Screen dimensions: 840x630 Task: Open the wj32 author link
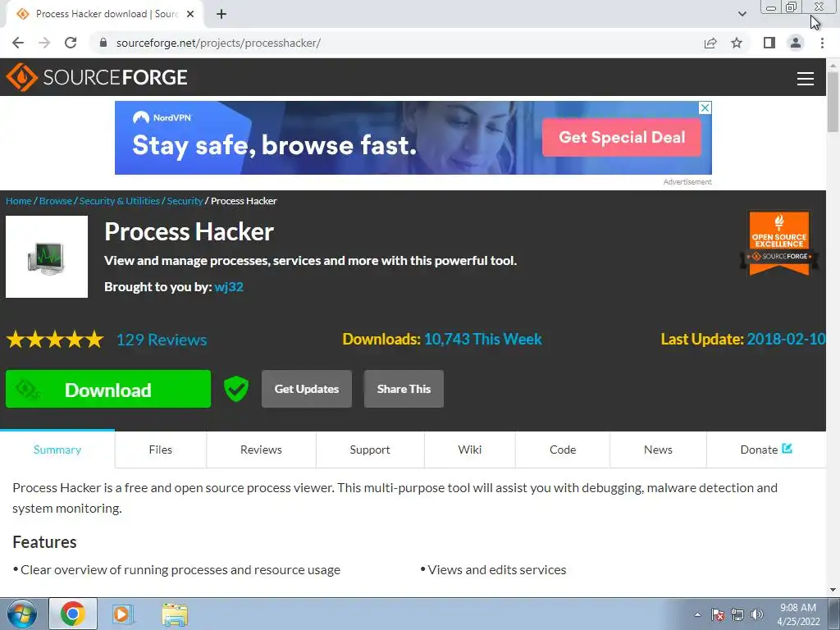229,286
